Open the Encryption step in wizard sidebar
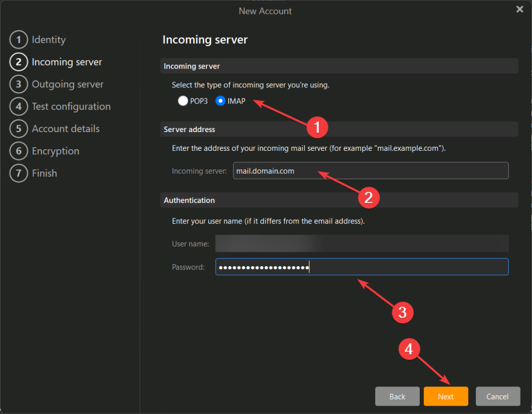Screen dimensions: 532x414 click(x=55, y=151)
